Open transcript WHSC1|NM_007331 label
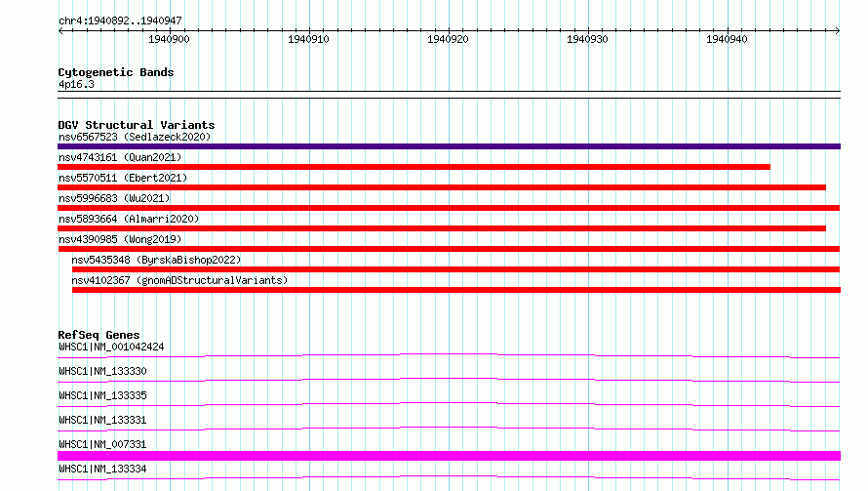This screenshot has width=868, height=491. click(102, 444)
